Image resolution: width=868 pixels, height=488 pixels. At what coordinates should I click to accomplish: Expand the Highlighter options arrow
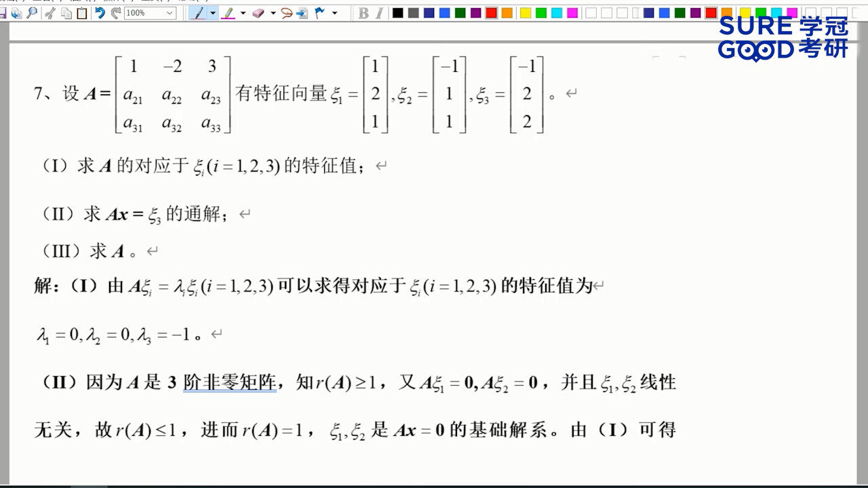coord(243,13)
